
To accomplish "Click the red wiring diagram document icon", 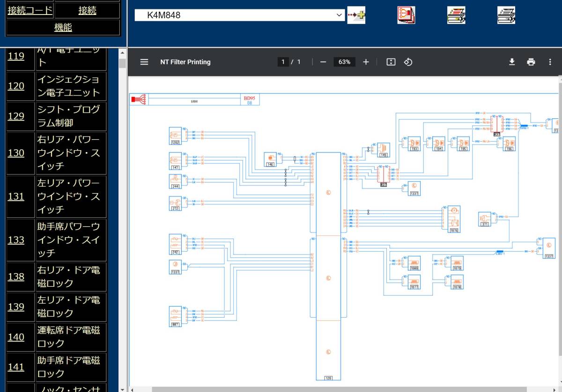I will (406, 15).
